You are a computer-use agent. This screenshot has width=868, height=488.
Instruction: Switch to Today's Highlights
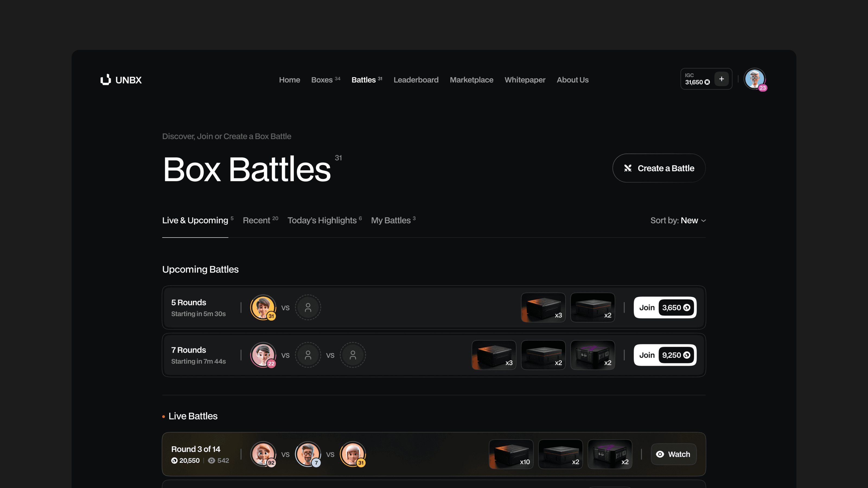point(322,220)
